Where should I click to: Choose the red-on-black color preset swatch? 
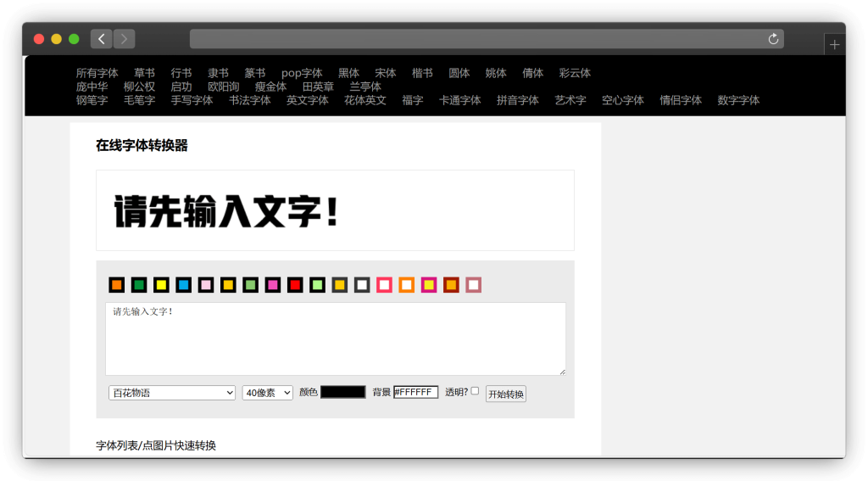coord(294,285)
